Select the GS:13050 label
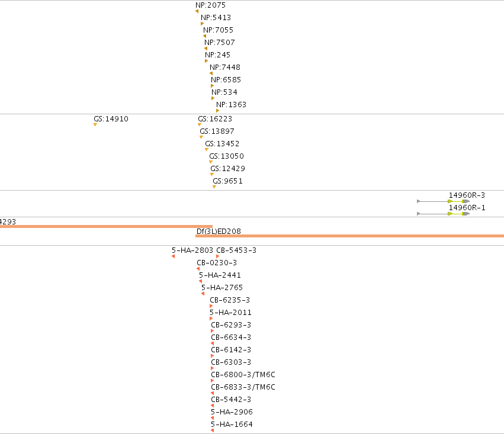The height and width of the screenshot is (434, 504). 227,156
